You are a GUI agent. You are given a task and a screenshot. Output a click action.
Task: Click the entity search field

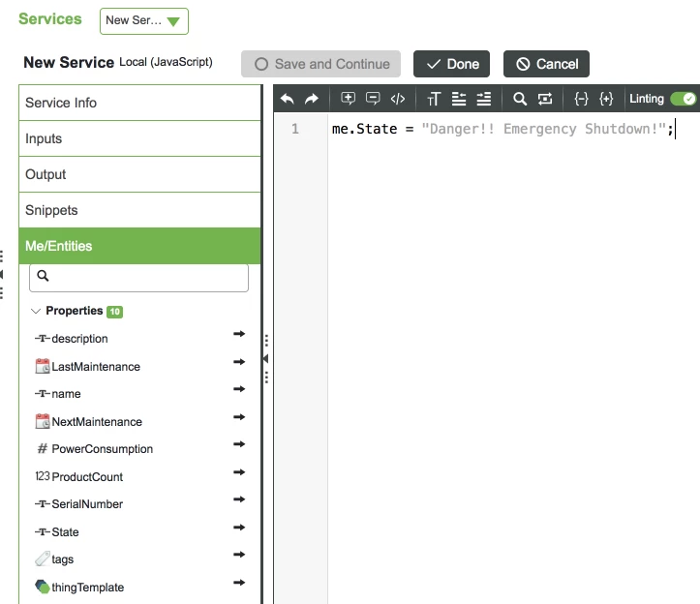coord(138,277)
